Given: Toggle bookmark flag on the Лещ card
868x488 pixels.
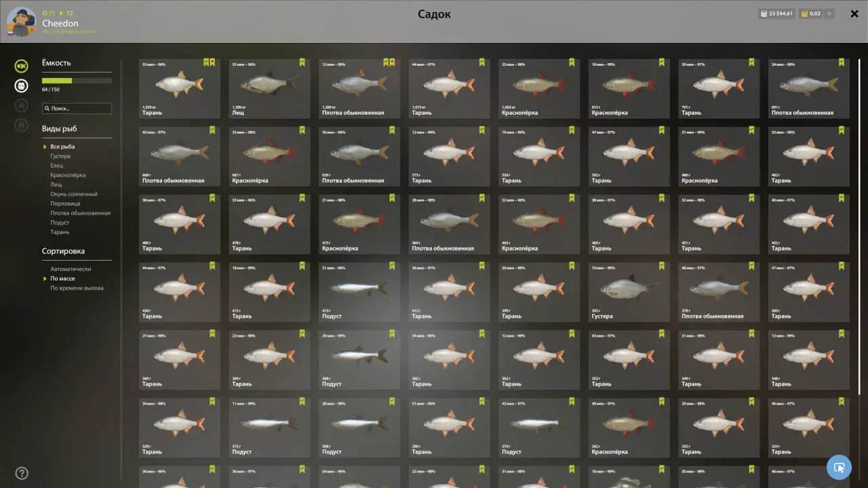Looking at the screenshot, I should coord(301,62).
